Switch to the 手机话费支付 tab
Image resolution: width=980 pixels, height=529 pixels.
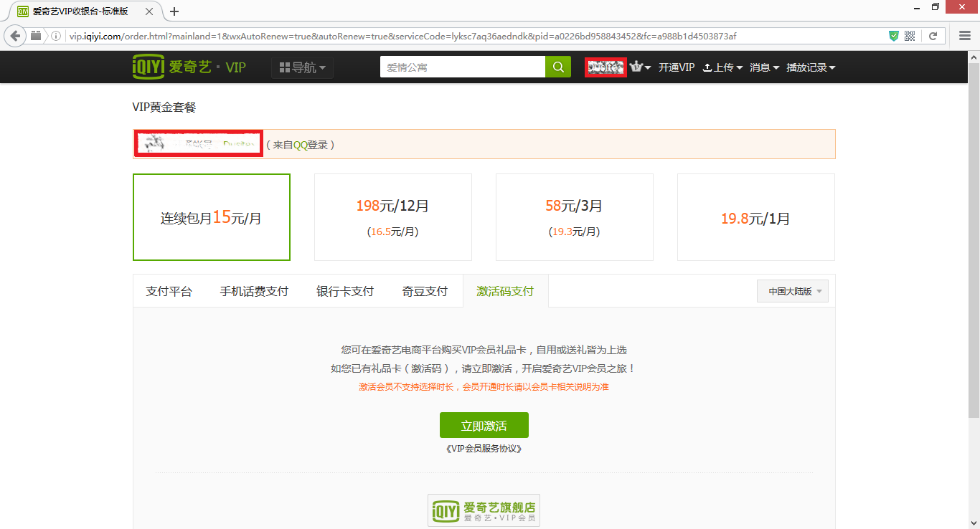click(x=254, y=291)
